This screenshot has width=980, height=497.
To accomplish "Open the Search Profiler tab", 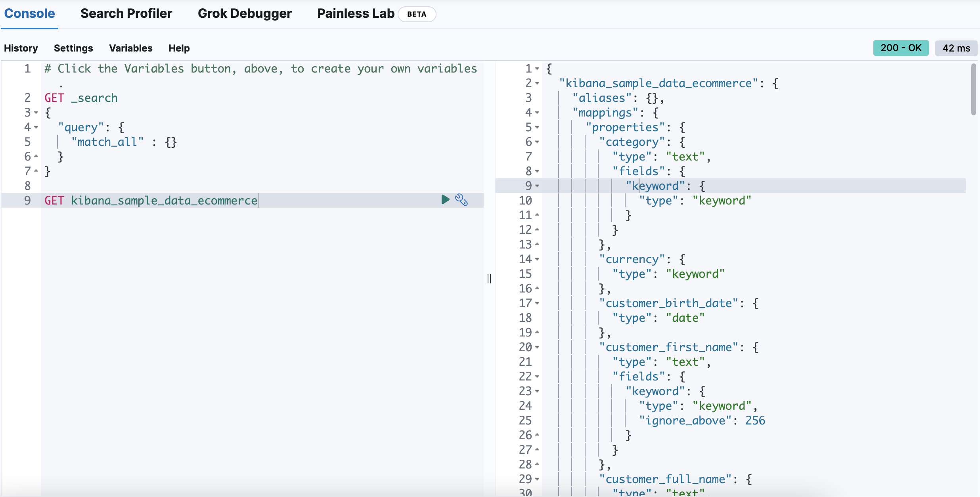I will click(x=126, y=13).
